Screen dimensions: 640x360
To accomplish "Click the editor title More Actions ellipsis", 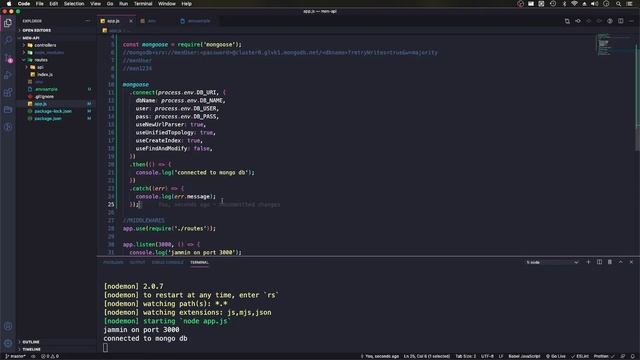I will 631,21.
